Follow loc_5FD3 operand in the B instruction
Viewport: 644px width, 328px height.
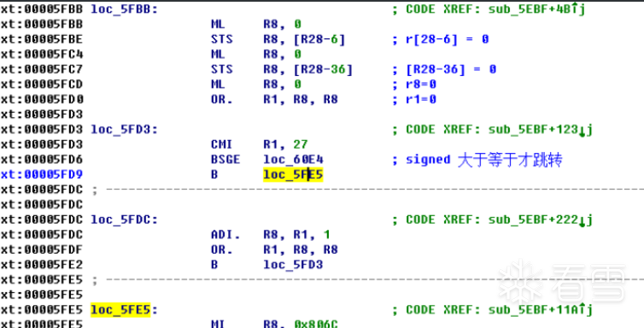point(293,265)
